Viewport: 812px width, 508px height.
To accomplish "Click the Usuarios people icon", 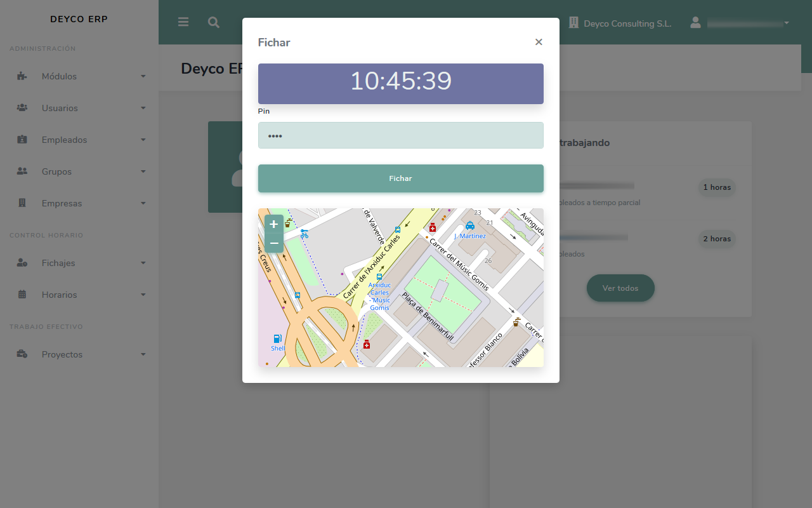I will [22, 108].
